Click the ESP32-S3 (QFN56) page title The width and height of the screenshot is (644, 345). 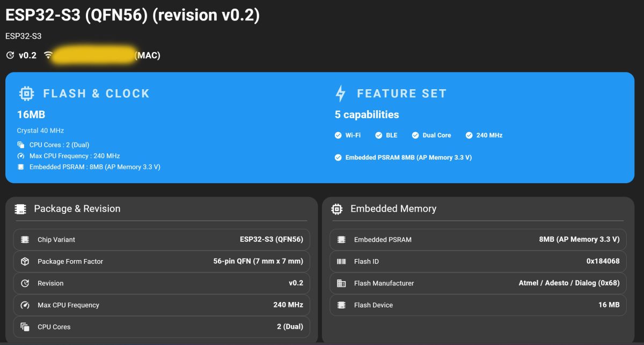click(132, 15)
